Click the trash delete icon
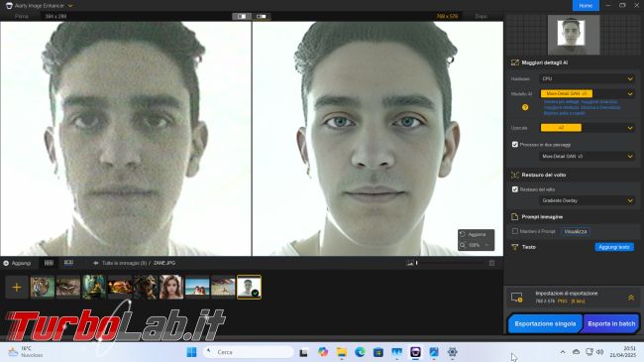The width and height of the screenshot is (644, 362). [x=491, y=263]
